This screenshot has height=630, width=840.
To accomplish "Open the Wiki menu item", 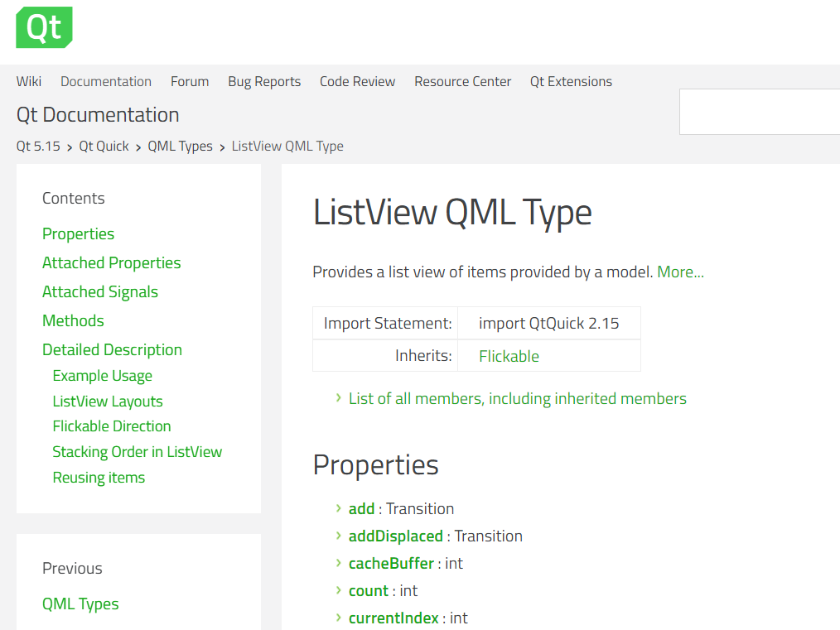I will pos(29,81).
